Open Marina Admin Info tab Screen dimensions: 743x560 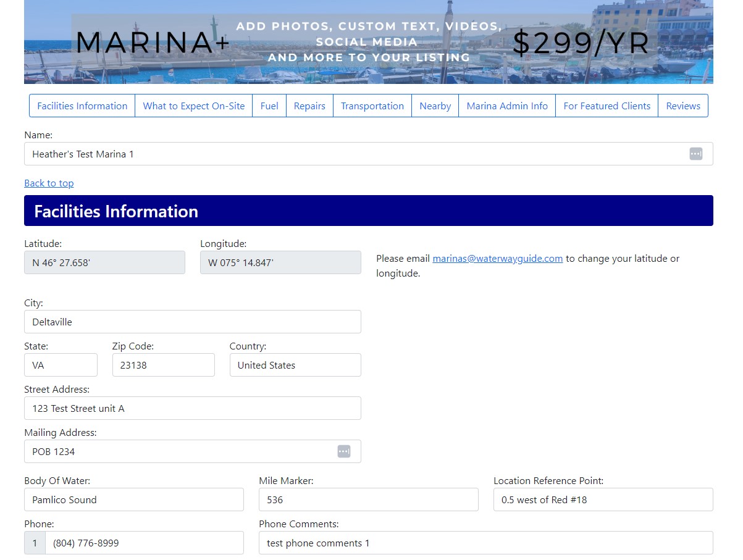click(x=506, y=106)
